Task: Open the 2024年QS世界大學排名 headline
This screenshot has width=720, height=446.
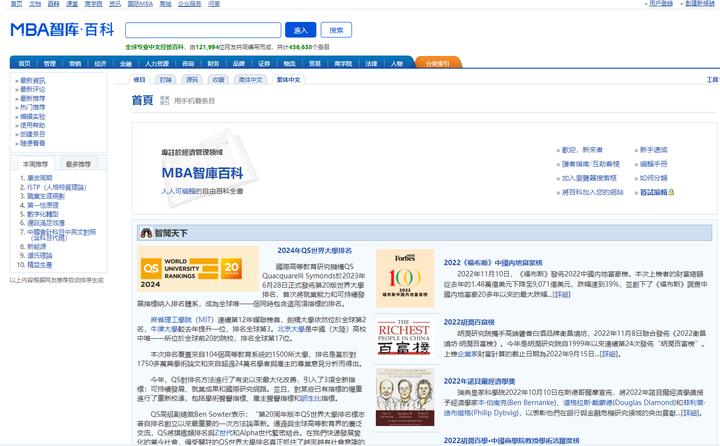Action: click(x=315, y=250)
